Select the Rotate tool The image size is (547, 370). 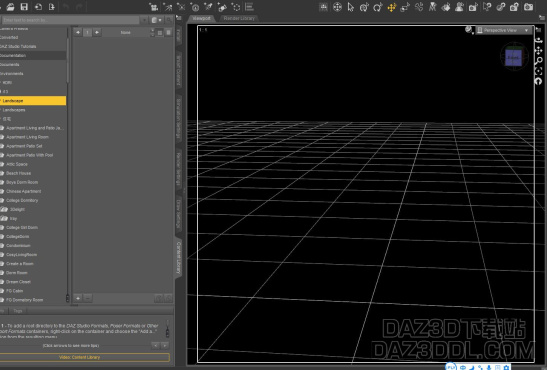click(378, 7)
